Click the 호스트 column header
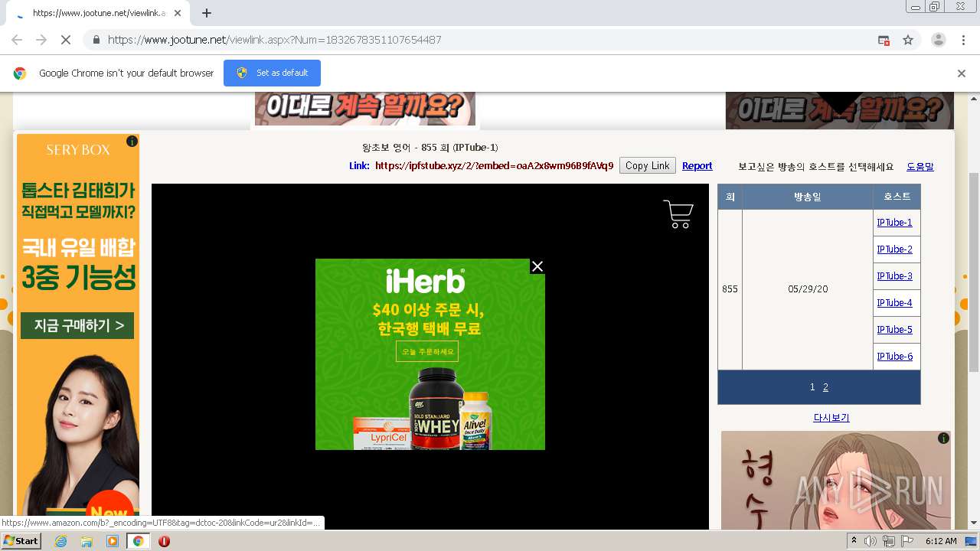The height and width of the screenshot is (551, 980). coord(897,197)
